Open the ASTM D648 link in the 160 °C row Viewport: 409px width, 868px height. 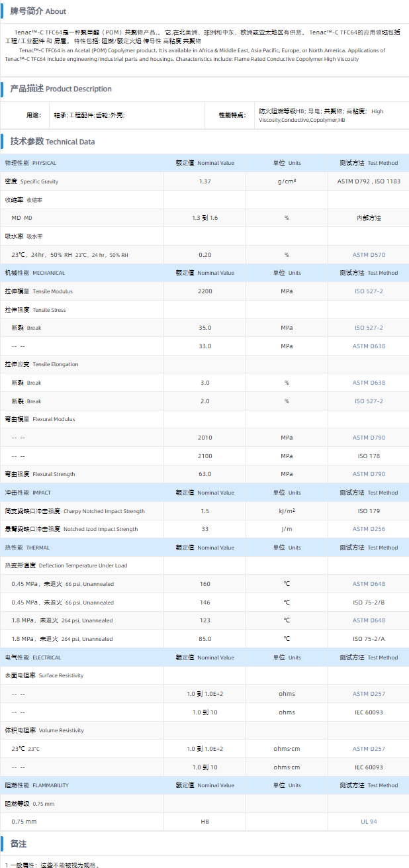click(x=369, y=584)
